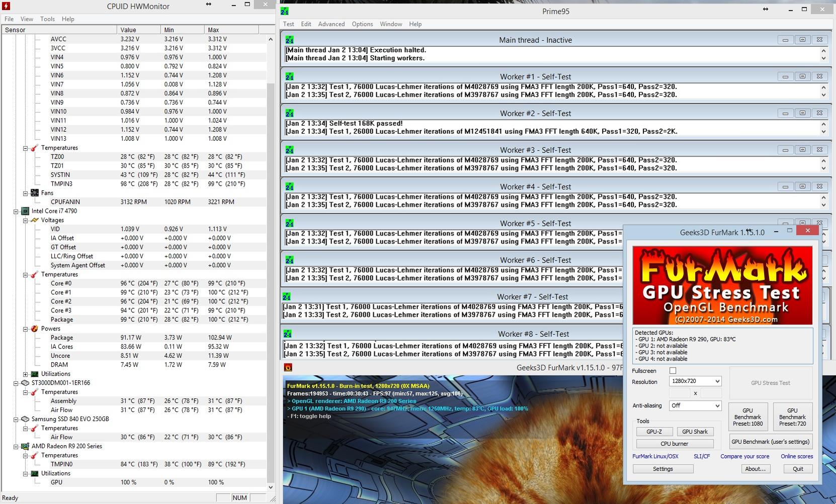
Task: Click the Intel Core i7 4790 chip icon
Action: 25,211
